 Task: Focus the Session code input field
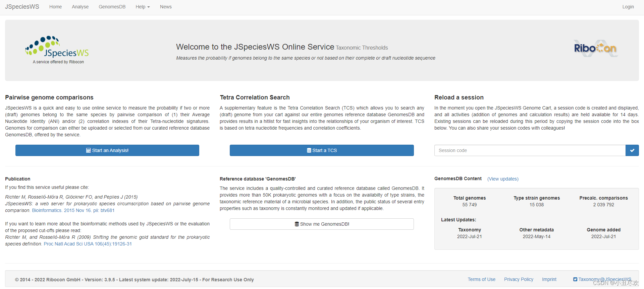point(530,150)
